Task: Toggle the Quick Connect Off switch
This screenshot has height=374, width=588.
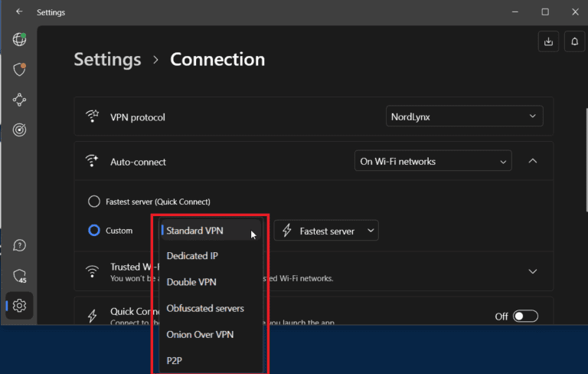Action: tap(525, 316)
